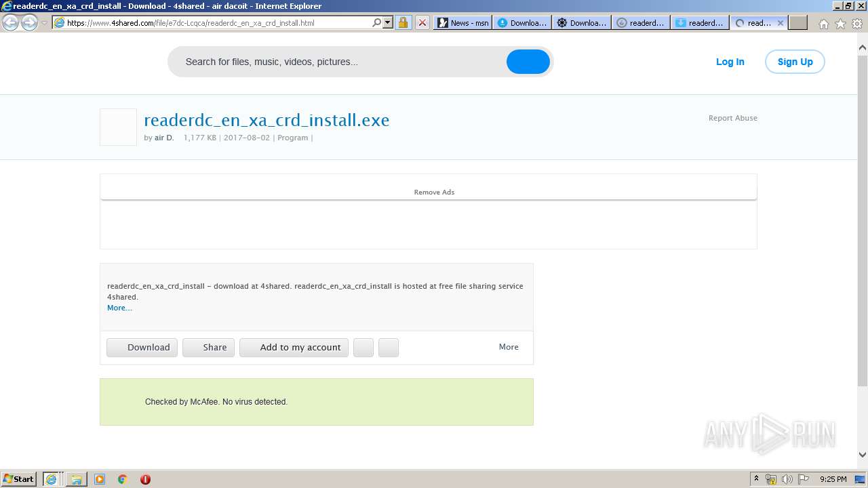Click the volume speaker tray icon
The height and width of the screenshot is (488, 868).
[x=787, y=479]
